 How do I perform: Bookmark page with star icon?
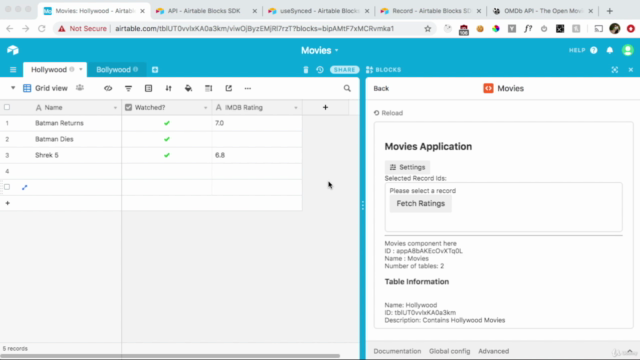click(427, 29)
